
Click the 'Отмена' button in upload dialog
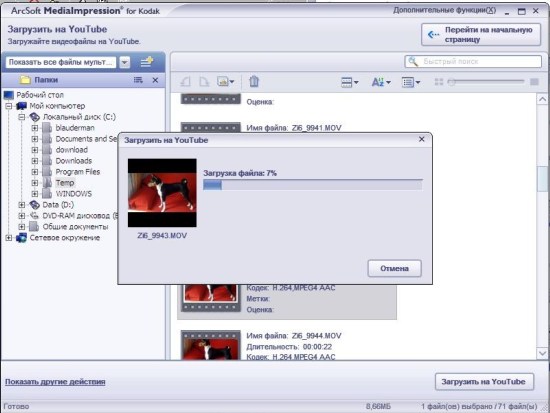coord(394,268)
